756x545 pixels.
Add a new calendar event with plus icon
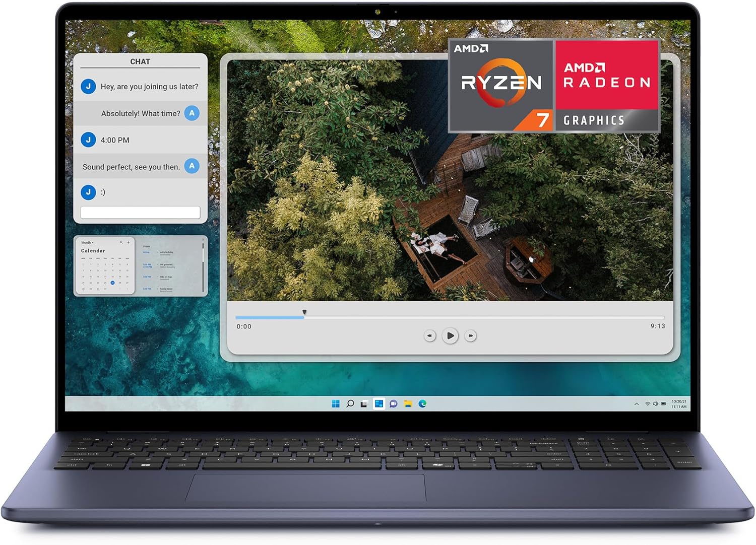click(128, 242)
